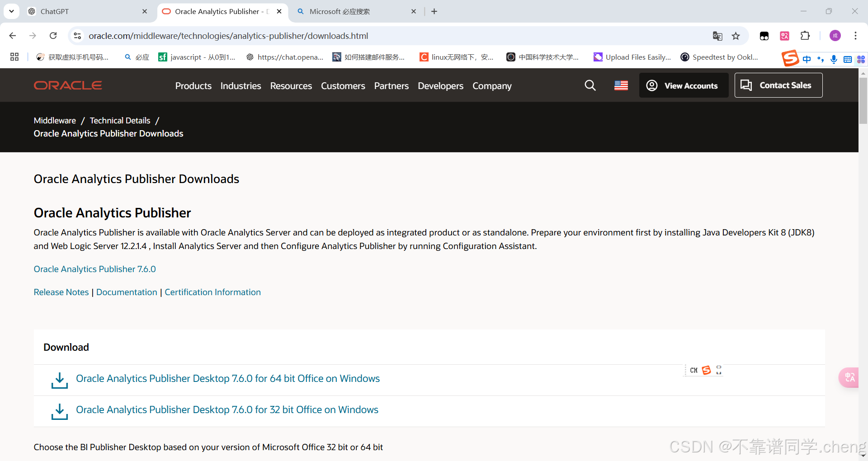Open the tab search dropdown arrow

tap(11, 11)
